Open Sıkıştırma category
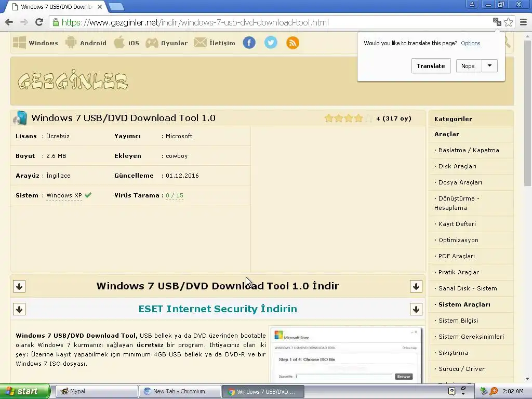 (453, 353)
